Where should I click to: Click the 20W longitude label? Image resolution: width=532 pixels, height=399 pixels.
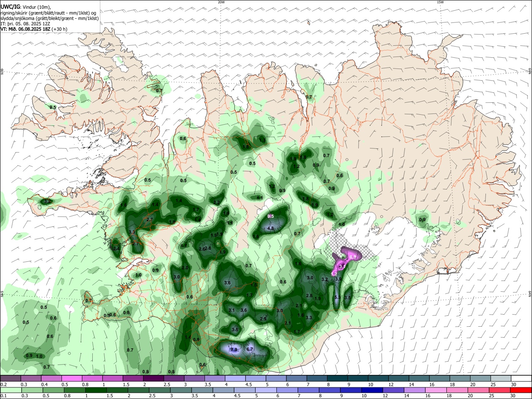(221, 2)
